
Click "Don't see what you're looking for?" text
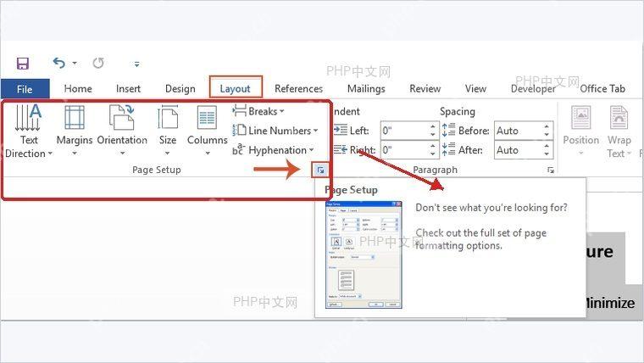(491, 208)
